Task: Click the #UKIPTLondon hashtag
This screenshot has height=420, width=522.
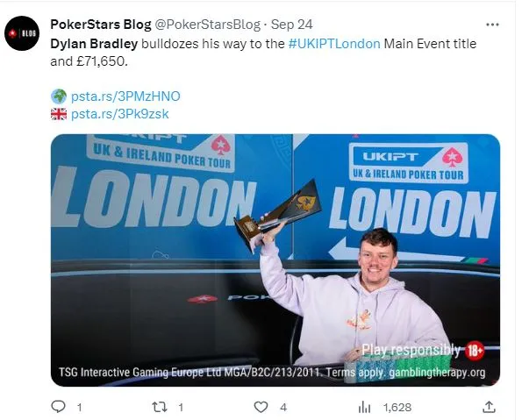Action: [334, 44]
